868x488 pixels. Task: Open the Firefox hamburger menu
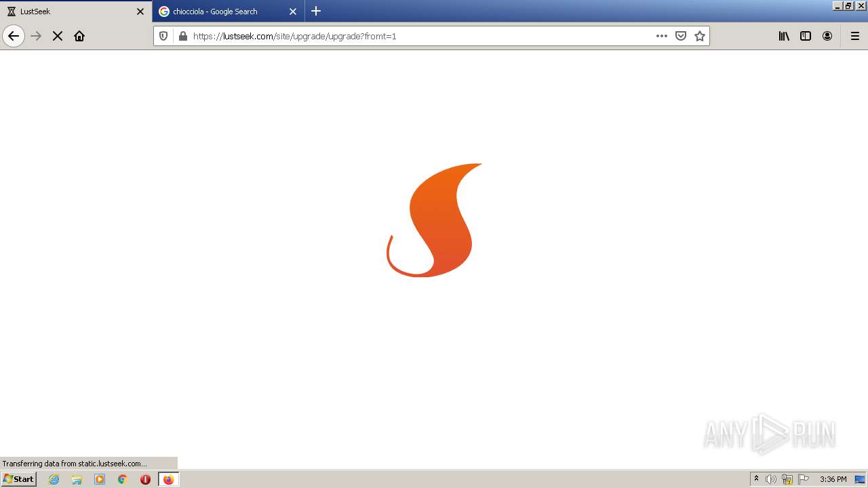(x=855, y=36)
